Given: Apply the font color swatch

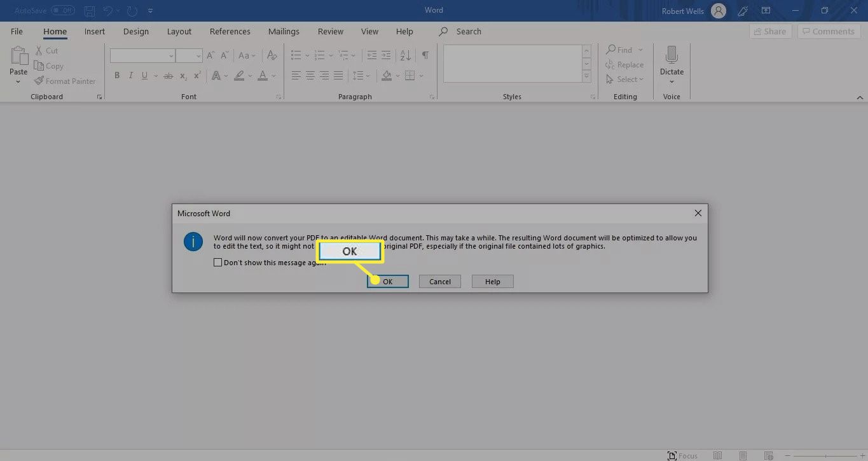Looking at the screenshot, I should (263, 76).
